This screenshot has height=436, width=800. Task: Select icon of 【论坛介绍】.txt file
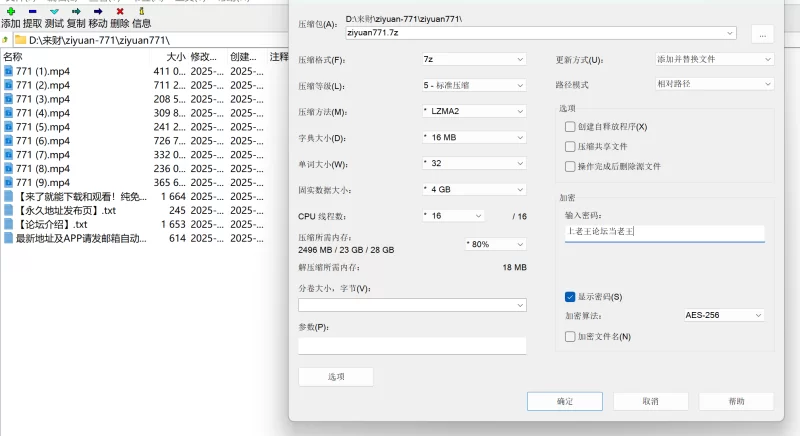(x=8, y=224)
